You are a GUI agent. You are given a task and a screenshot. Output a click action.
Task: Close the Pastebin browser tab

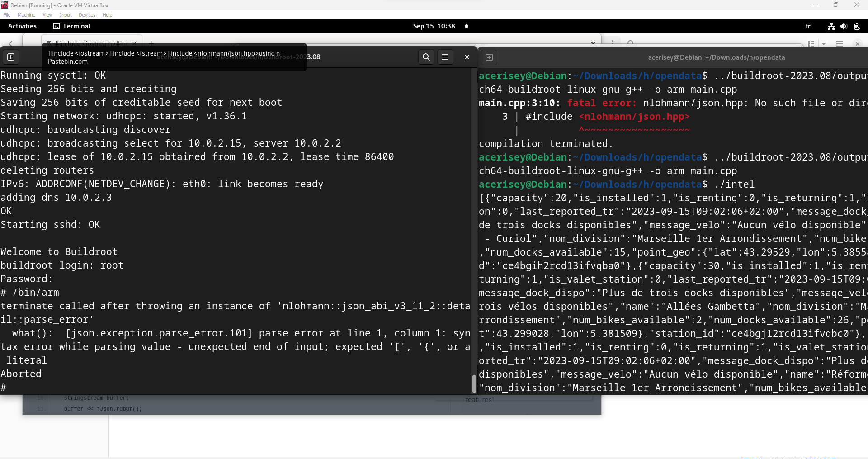click(x=134, y=43)
